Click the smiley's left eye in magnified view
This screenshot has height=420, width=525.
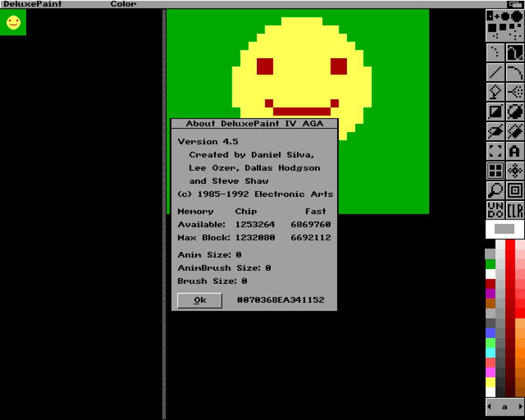pos(265,66)
